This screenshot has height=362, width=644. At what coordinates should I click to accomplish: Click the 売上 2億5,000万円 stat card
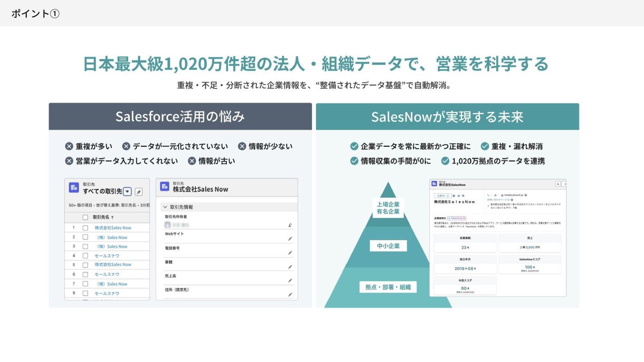[x=530, y=243]
